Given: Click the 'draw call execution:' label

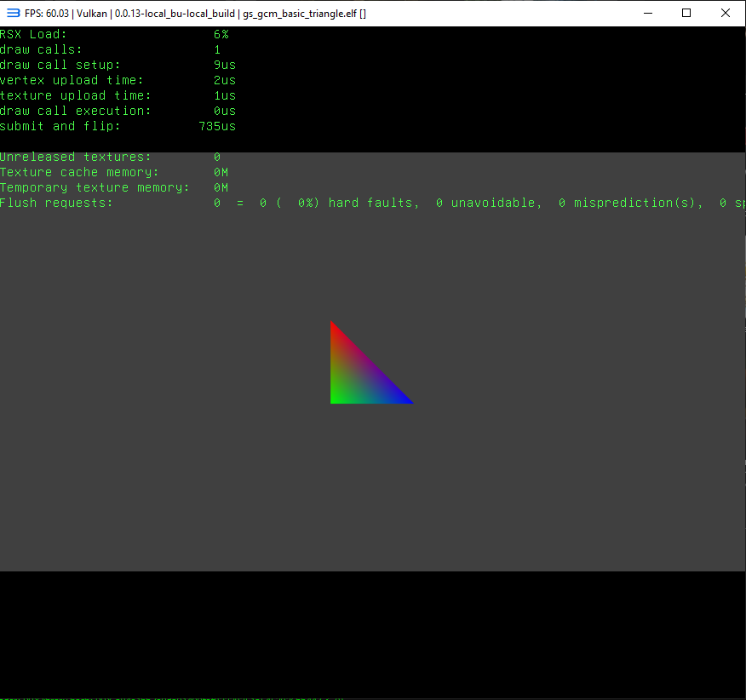Looking at the screenshot, I should 75,111.
